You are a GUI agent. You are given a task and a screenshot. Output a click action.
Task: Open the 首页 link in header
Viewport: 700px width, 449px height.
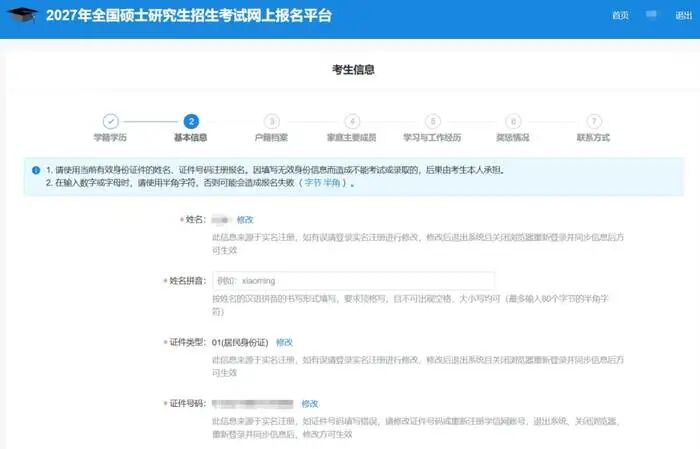click(x=620, y=16)
